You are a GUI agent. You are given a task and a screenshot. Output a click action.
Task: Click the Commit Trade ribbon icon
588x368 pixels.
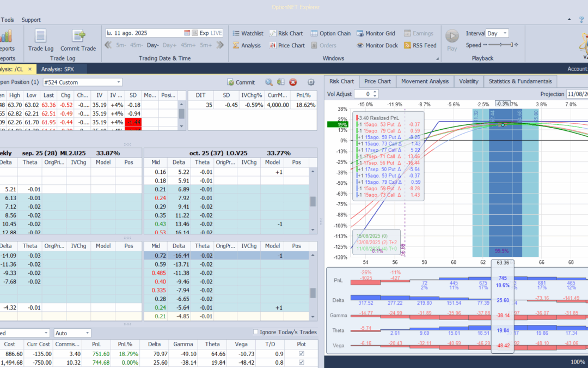point(78,37)
